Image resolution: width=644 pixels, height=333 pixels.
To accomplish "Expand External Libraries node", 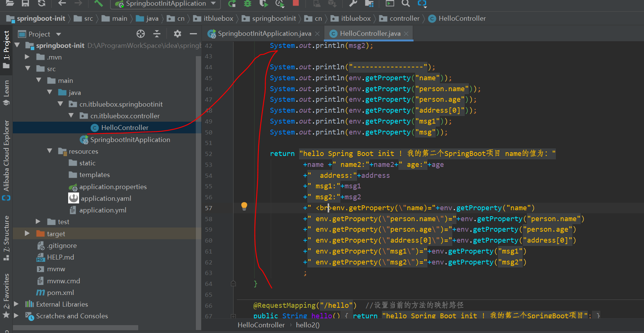I will click(16, 304).
